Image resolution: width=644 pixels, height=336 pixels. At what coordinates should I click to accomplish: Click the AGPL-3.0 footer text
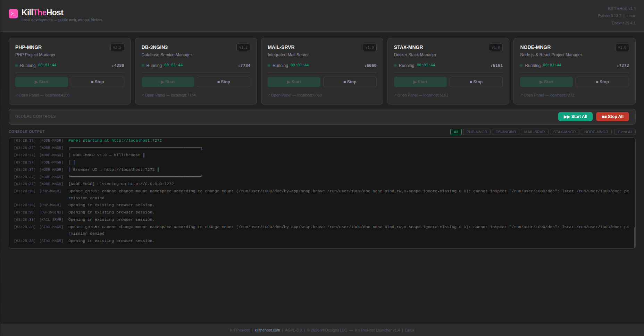[x=293, y=330]
